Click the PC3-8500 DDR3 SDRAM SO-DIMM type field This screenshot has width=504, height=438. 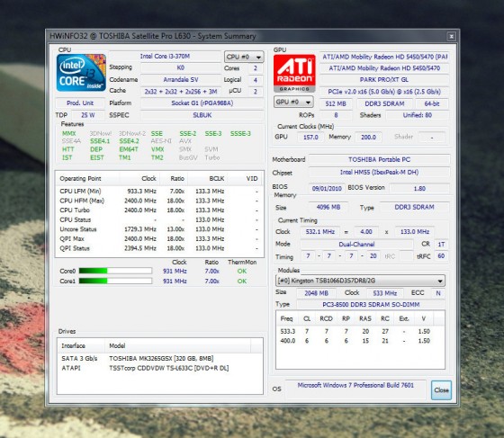tap(371, 304)
